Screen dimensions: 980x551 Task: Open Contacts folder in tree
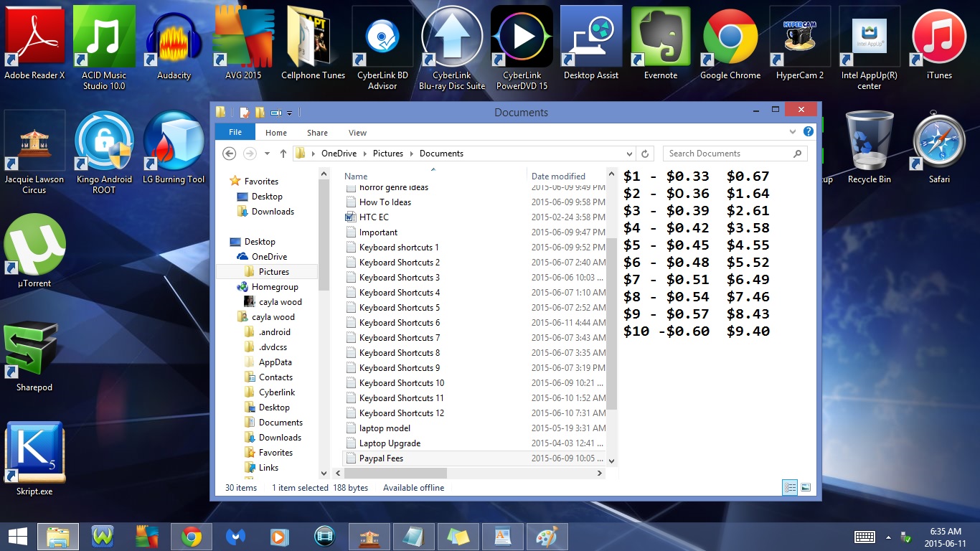click(x=275, y=377)
